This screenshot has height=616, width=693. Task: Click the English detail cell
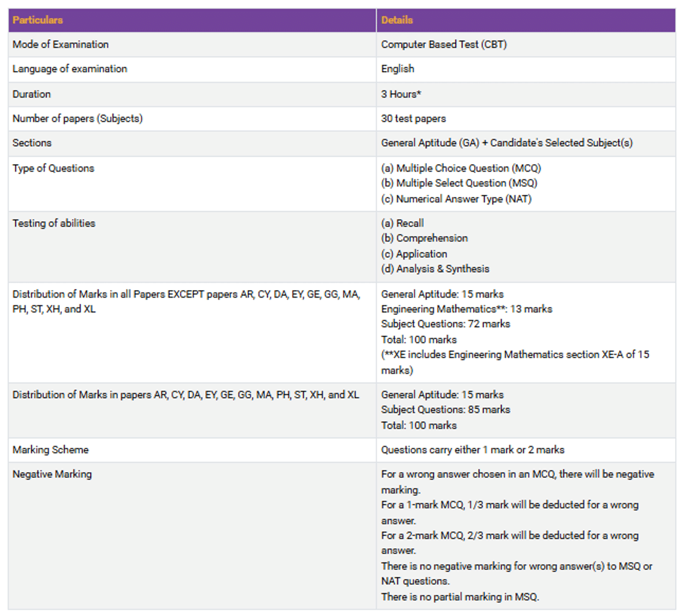point(397,69)
